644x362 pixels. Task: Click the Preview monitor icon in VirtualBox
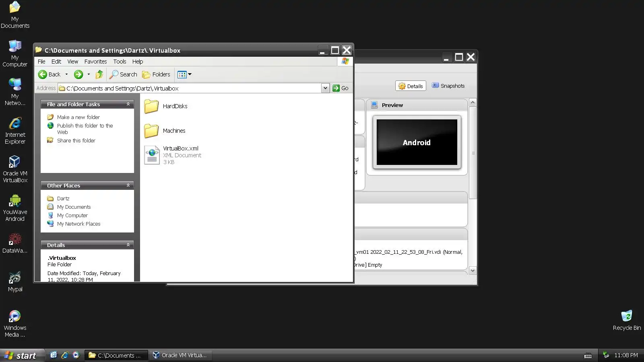coord(374,105)
